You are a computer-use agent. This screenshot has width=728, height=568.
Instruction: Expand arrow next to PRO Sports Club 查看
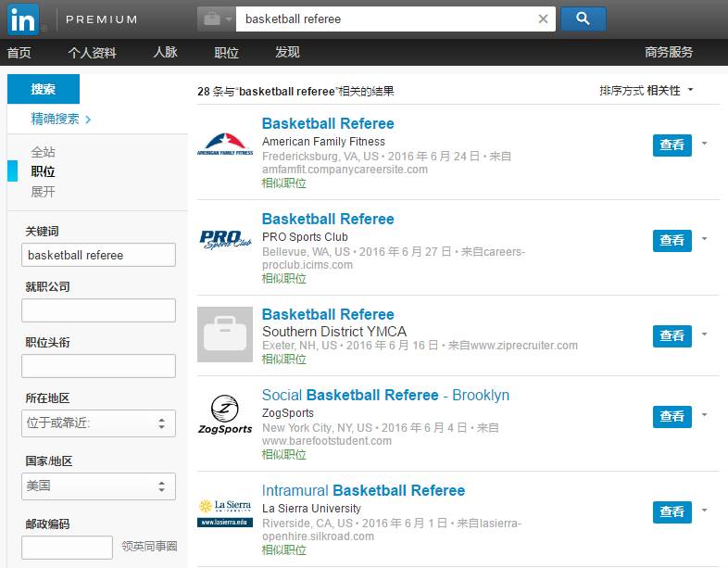tap(704, 239)
